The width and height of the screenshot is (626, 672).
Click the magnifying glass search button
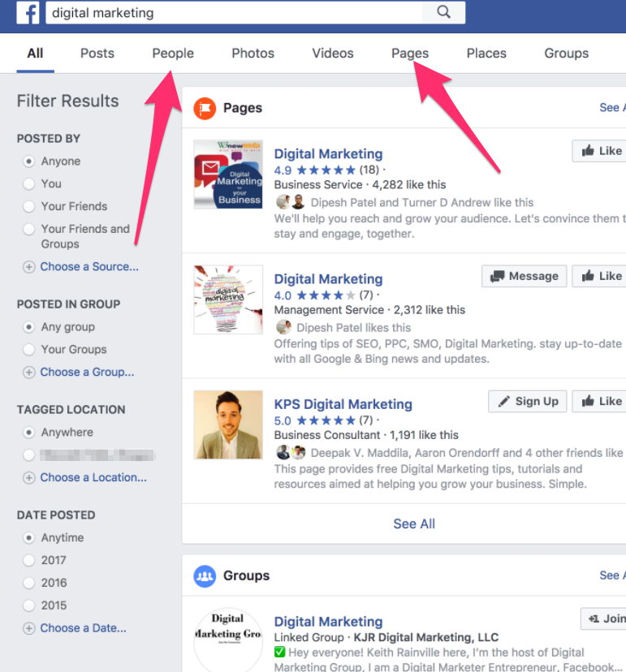click(x=444, y=12)
